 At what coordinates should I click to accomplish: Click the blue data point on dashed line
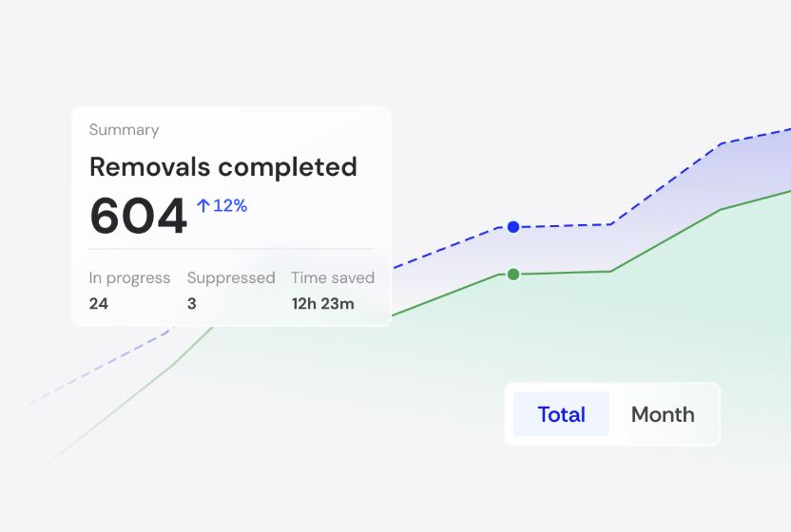513,227
